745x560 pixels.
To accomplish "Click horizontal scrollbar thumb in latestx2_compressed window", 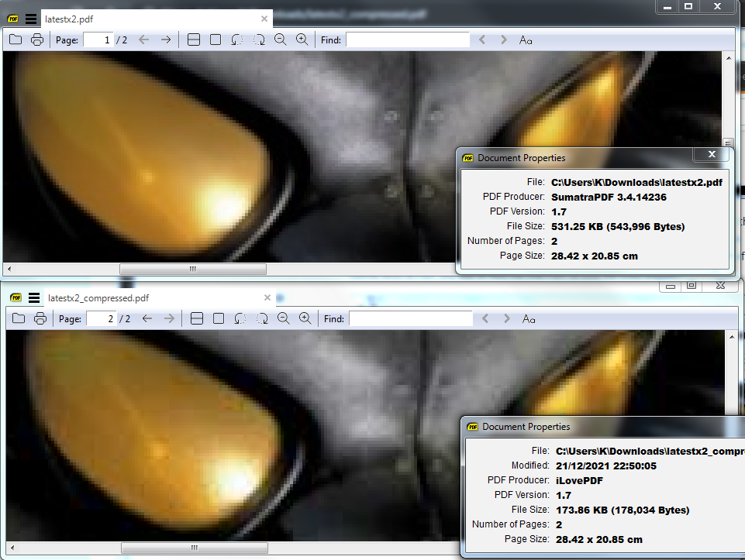I will 195,548.
